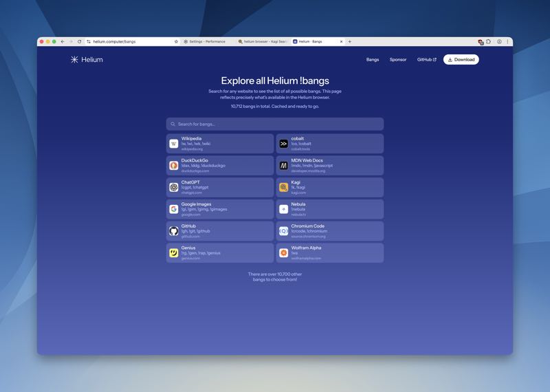Click the Helium wordmark in the header
The width and height of the screenshot is (550, 392).
pyautogui.click(x=92, y=60)
